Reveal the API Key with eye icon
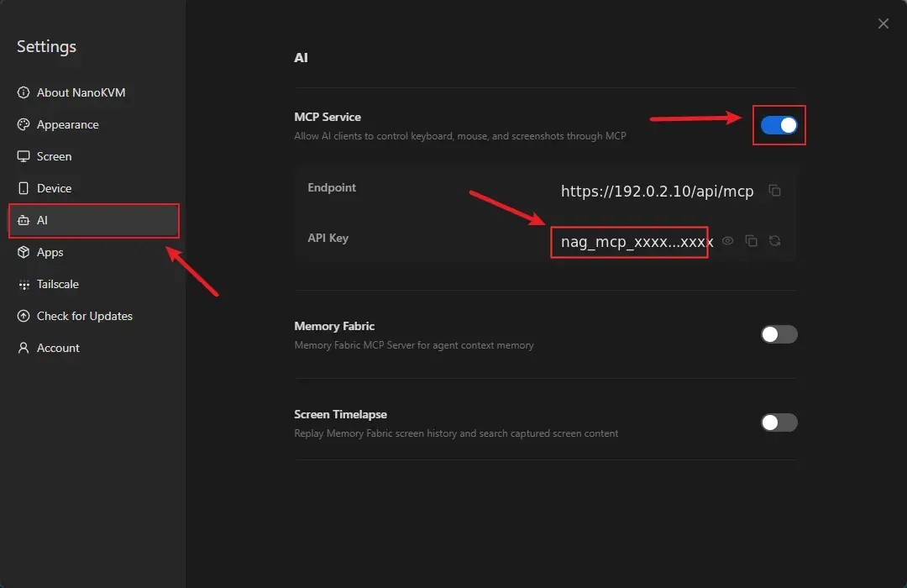Viewport: 907px width, 588px height. 727,241
